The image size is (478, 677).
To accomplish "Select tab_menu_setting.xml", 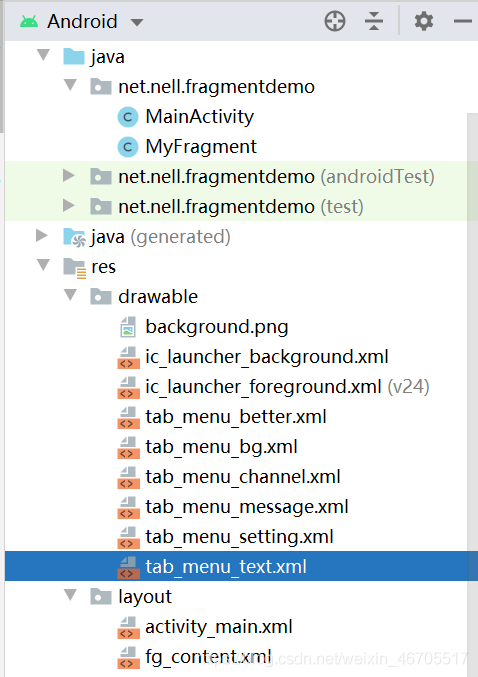I will (x=239, y=537).
